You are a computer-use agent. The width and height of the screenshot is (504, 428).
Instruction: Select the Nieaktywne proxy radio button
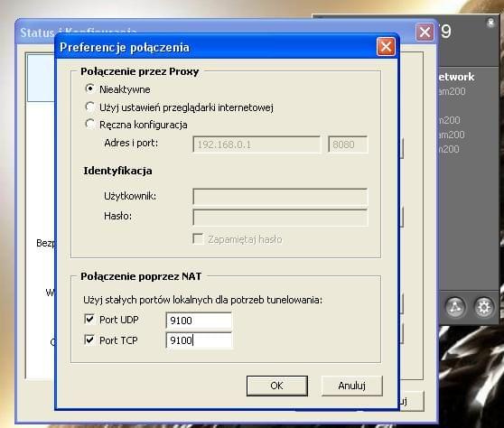tap(89, 88)
